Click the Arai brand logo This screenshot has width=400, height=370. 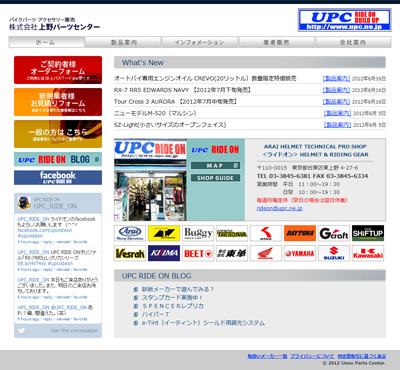pos(130,233)
